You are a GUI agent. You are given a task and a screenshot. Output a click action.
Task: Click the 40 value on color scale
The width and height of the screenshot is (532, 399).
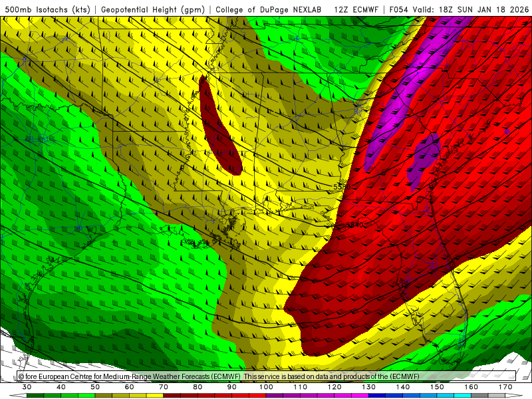click(61, 387)
